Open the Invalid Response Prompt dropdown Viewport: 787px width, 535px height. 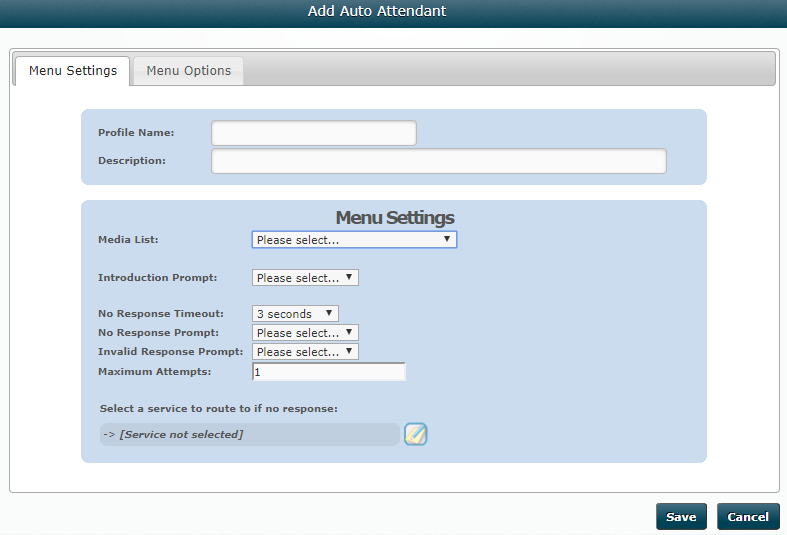305,352
